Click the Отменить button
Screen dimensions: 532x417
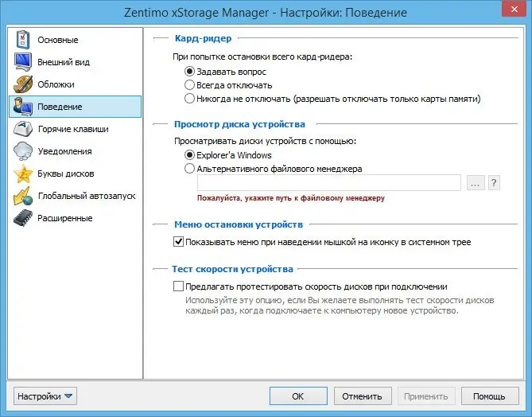click(x=362, y=396)
